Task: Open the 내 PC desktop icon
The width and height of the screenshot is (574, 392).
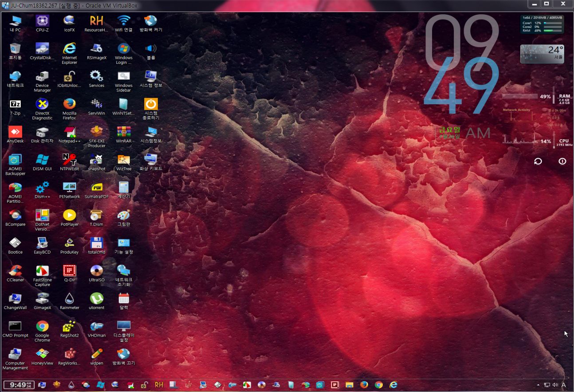Action: click(15, 24)
